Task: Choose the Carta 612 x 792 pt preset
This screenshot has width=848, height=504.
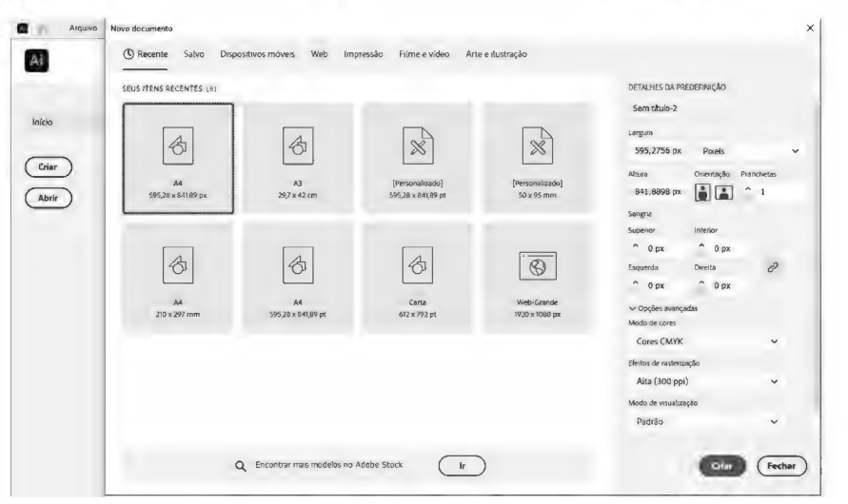Action: (417, 278)
